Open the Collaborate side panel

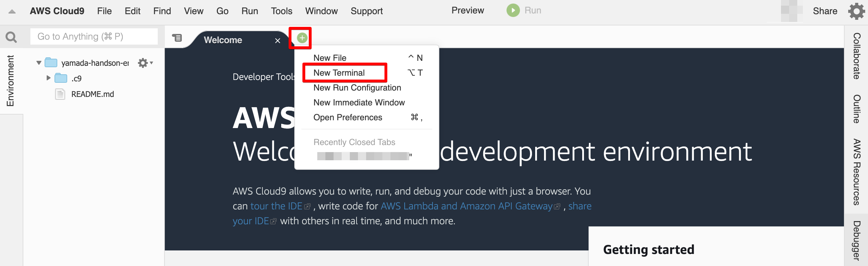pos(856,56)
